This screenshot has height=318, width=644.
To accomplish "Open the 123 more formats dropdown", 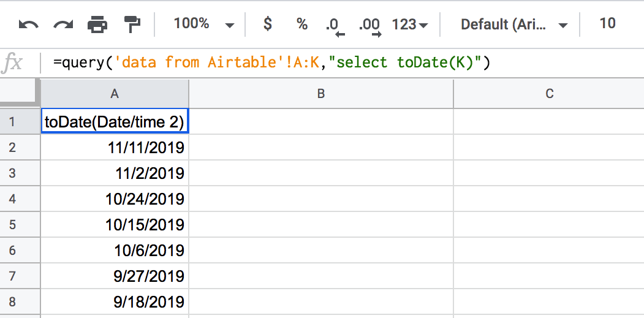I will [409, 25].
